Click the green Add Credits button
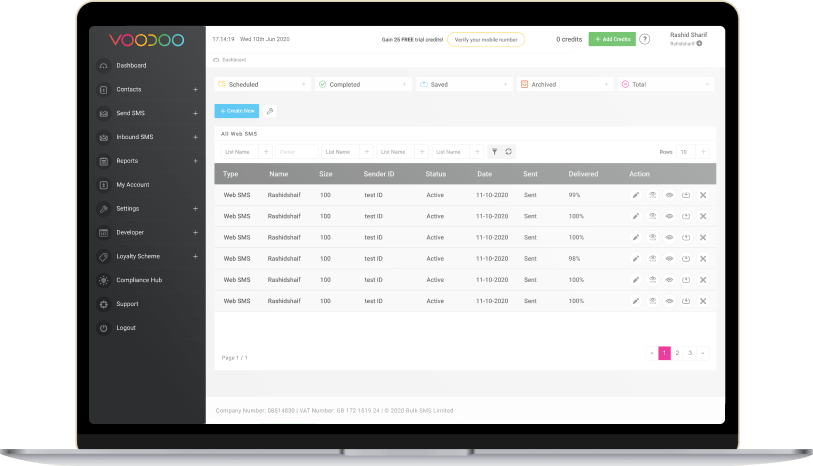The height and width of the screenshot is (466, 813). tap(612, 39)
